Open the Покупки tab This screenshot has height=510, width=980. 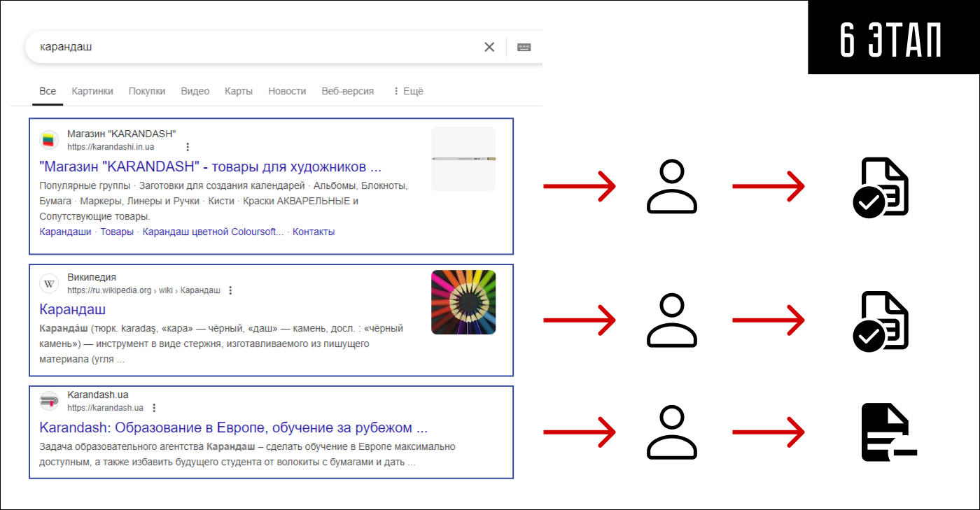[x=147, y=91]
